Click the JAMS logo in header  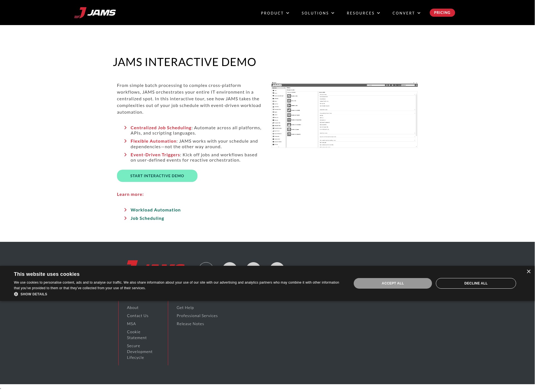[95, 13]
